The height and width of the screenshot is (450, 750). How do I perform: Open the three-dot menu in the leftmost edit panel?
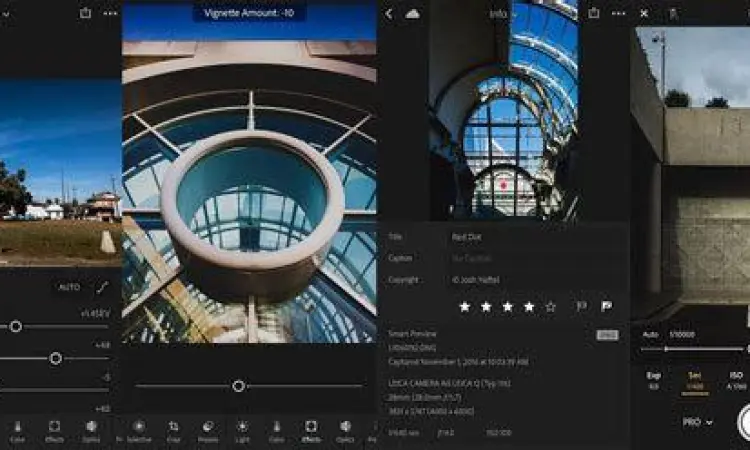pos(110,13)
